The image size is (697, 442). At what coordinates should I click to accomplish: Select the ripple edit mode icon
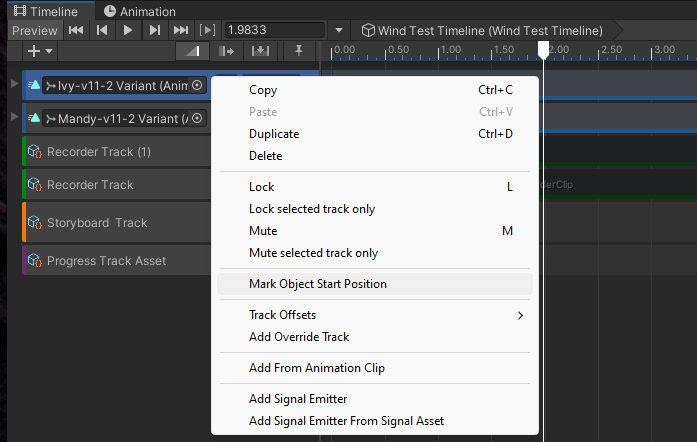[x=223, y=50]
